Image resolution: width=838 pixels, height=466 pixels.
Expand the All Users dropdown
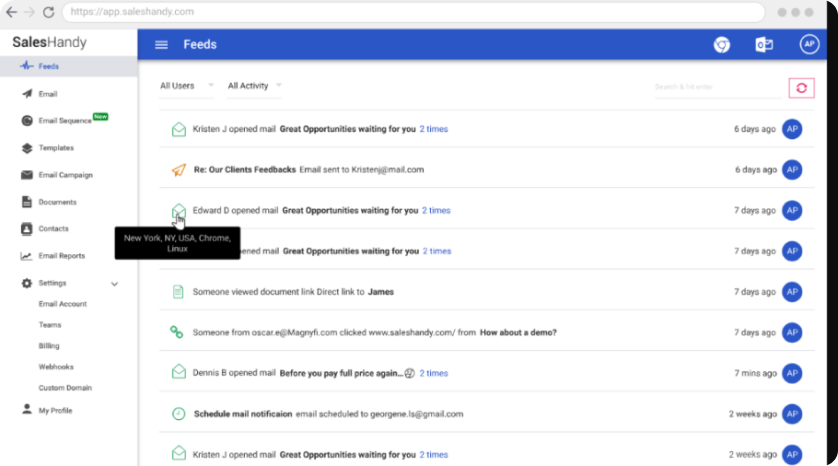186,86
